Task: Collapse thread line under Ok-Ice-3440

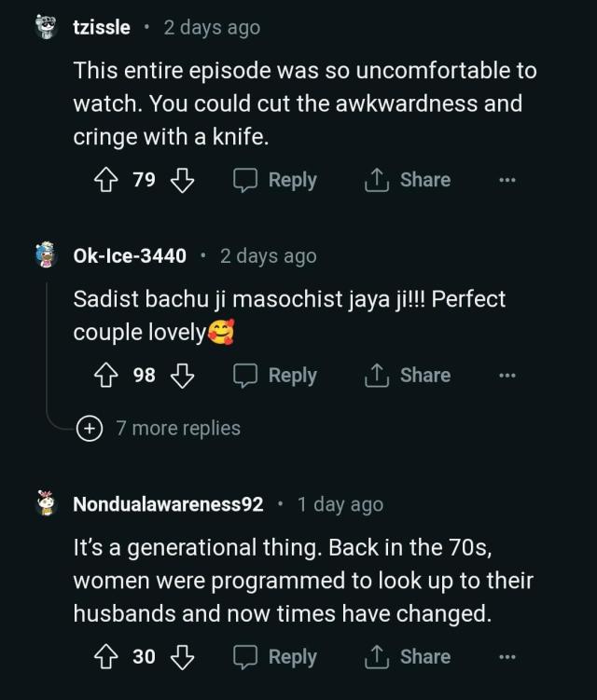Action: point(47,349)
